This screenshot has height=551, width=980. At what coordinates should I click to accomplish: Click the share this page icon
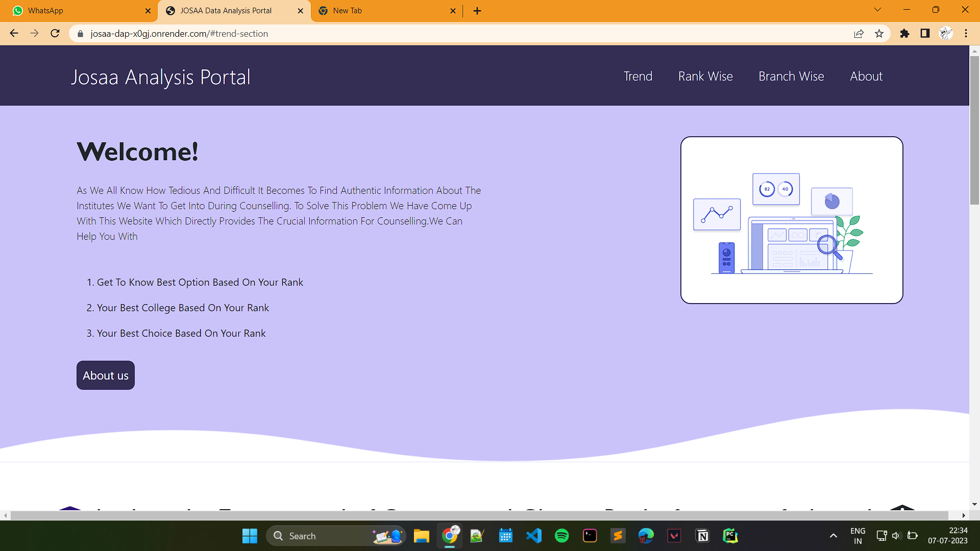(859, 34)
